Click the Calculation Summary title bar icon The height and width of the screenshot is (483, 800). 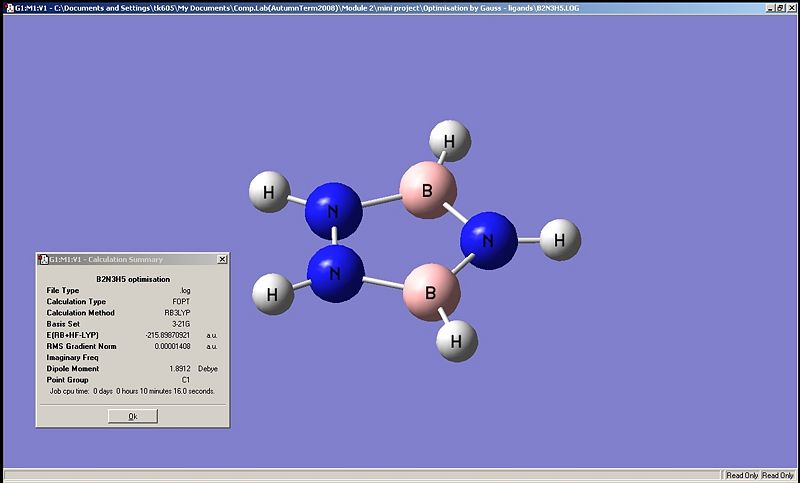pos(43,259)
